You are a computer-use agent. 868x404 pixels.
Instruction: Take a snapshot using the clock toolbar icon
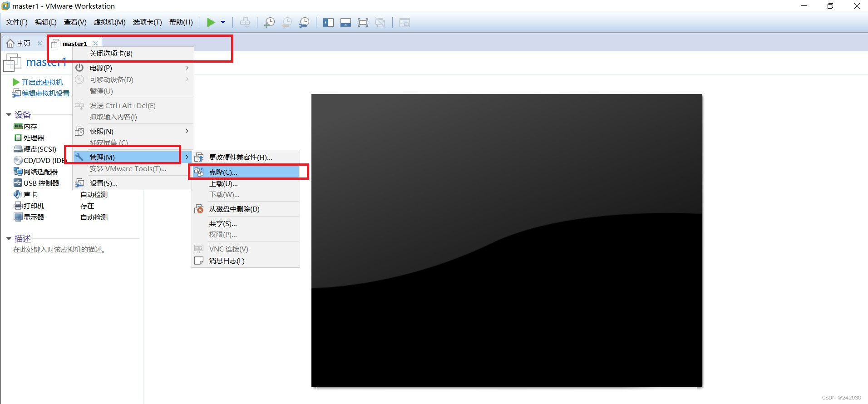pos(269,22)
